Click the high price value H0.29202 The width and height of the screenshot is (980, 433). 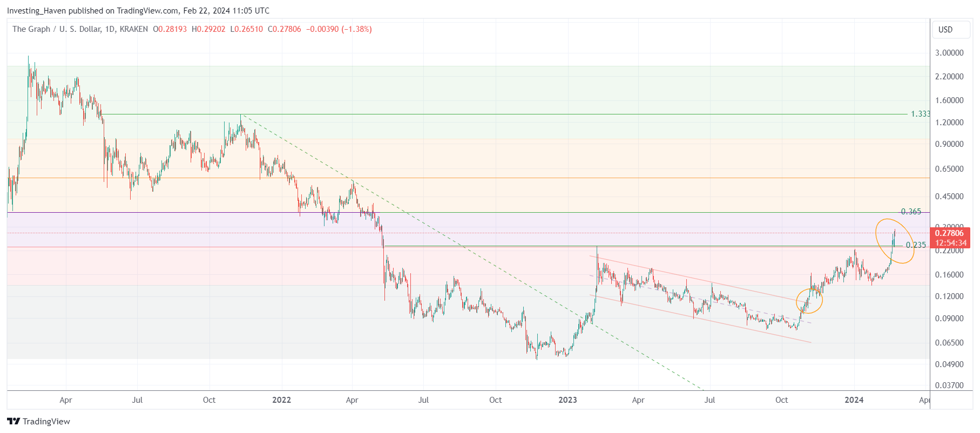pyautogui.click(x=208, y=29)
